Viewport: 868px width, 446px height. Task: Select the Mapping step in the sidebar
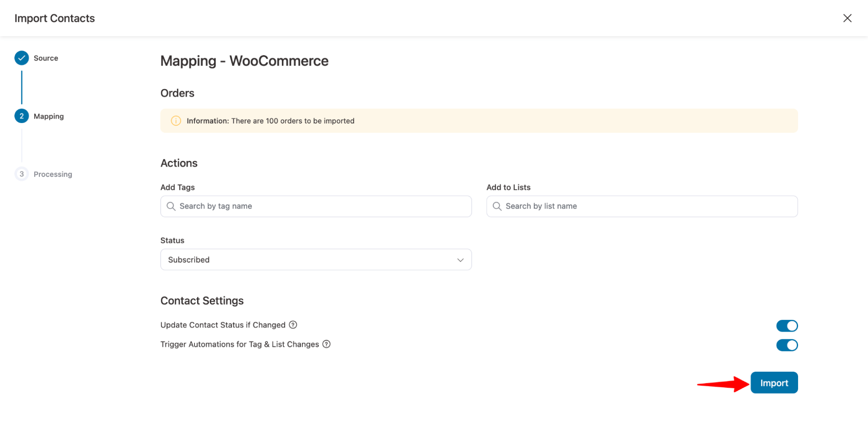(48, 116)
